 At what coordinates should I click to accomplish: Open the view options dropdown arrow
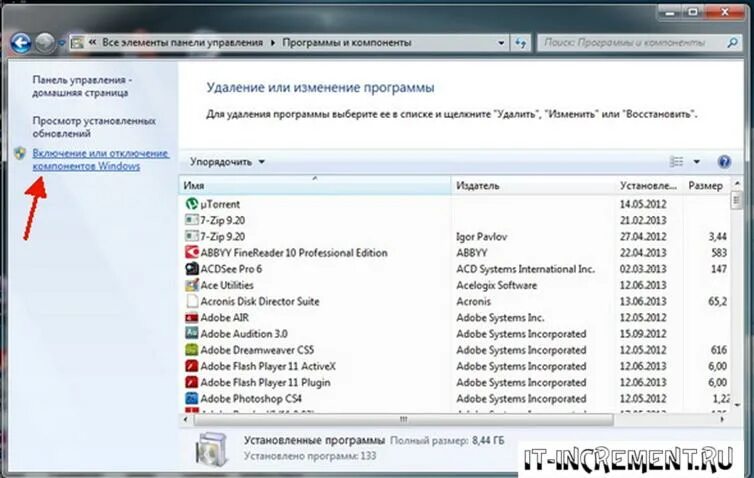[x=696, y=162]
